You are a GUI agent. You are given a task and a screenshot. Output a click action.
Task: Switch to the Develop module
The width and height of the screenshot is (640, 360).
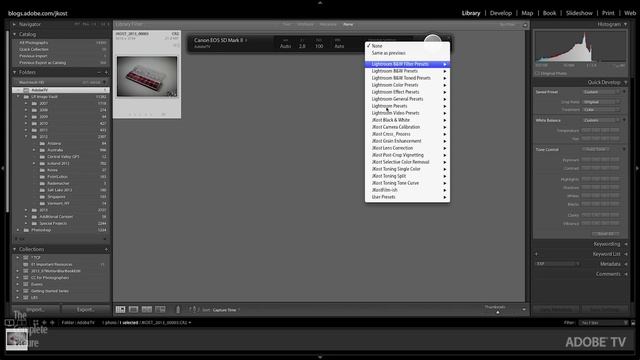point(501,13)
